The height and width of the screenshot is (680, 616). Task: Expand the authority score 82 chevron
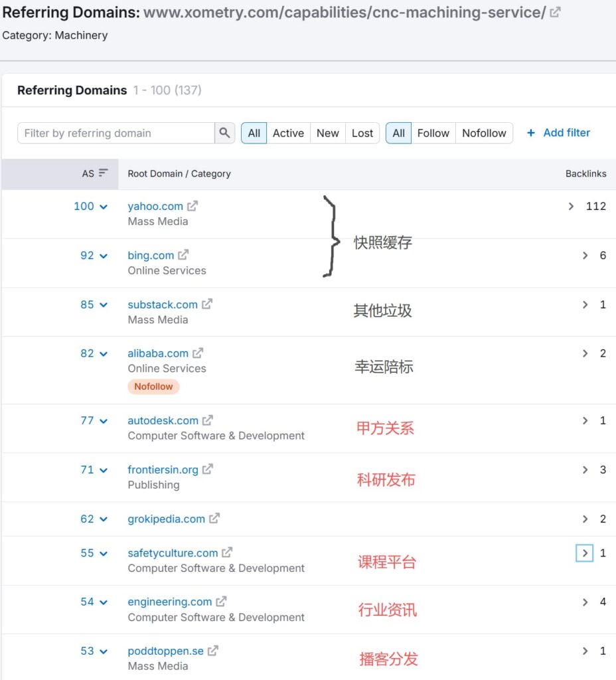coord(104,354)
